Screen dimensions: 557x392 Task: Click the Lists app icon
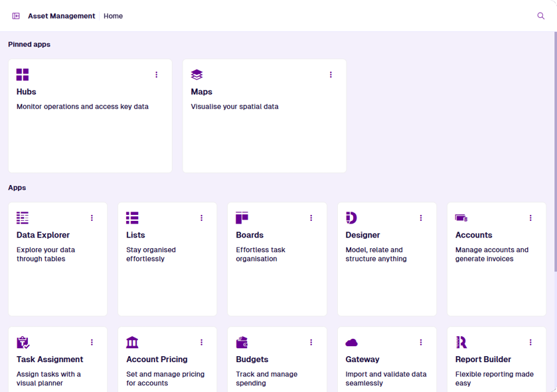[x=132, y=218]
